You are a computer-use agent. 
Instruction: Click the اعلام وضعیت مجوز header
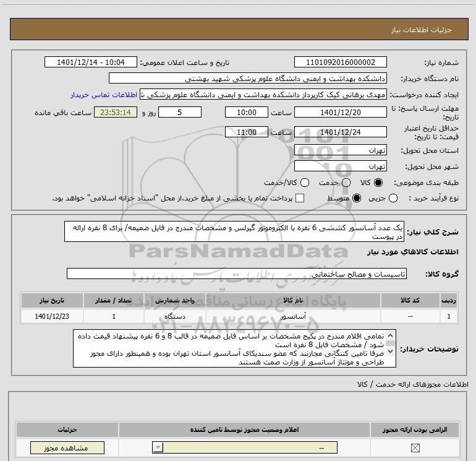click(244, 429)
